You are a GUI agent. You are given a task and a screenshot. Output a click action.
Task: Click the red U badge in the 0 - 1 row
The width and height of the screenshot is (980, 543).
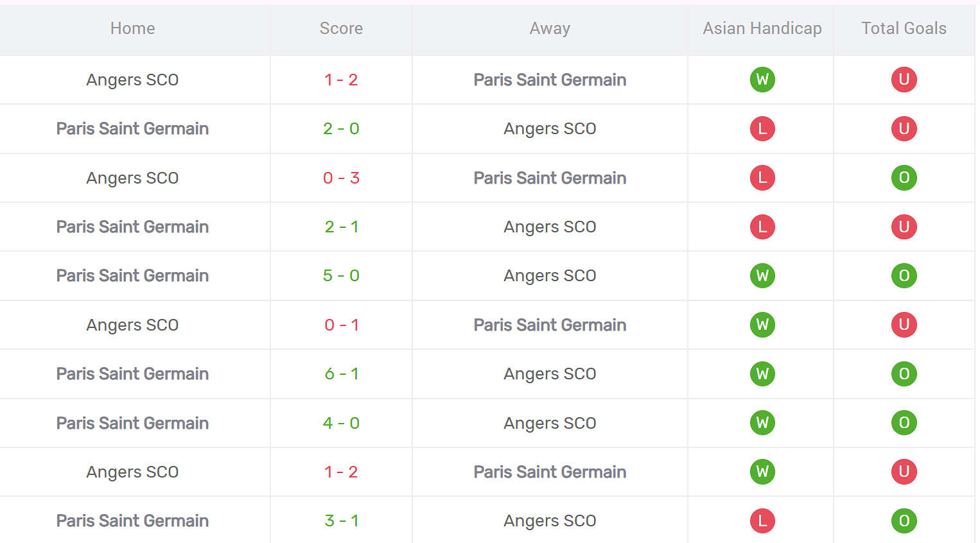pyautogui.click(x=904, y=325)
